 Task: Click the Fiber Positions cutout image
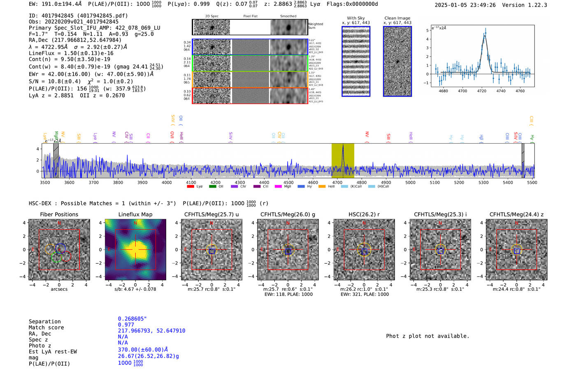(59, 250)
